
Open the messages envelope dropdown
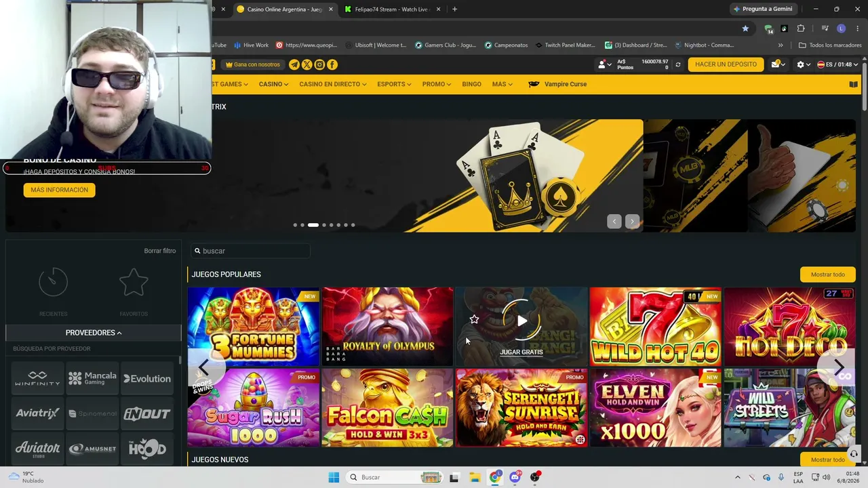click(x=778, y=64)
